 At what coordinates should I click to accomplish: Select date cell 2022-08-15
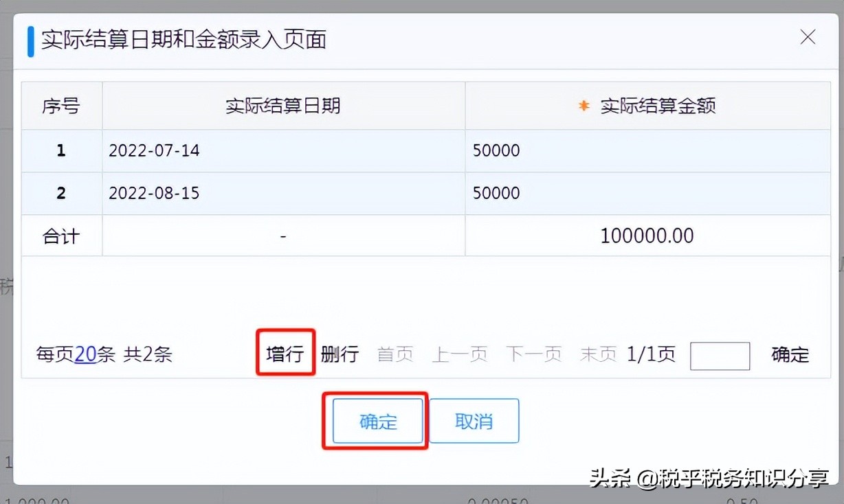click(283, 193)
